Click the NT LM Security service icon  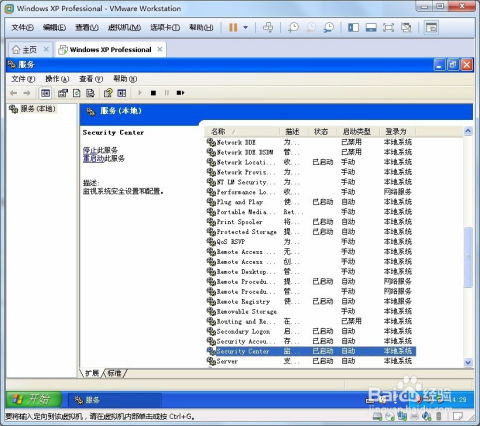click(x=211, y=182)
